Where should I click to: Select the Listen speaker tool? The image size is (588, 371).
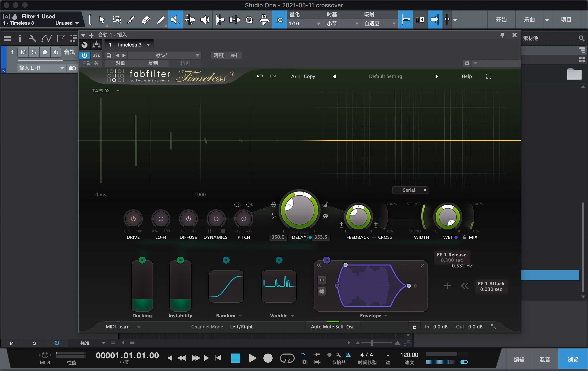click(x=205, y=20)
